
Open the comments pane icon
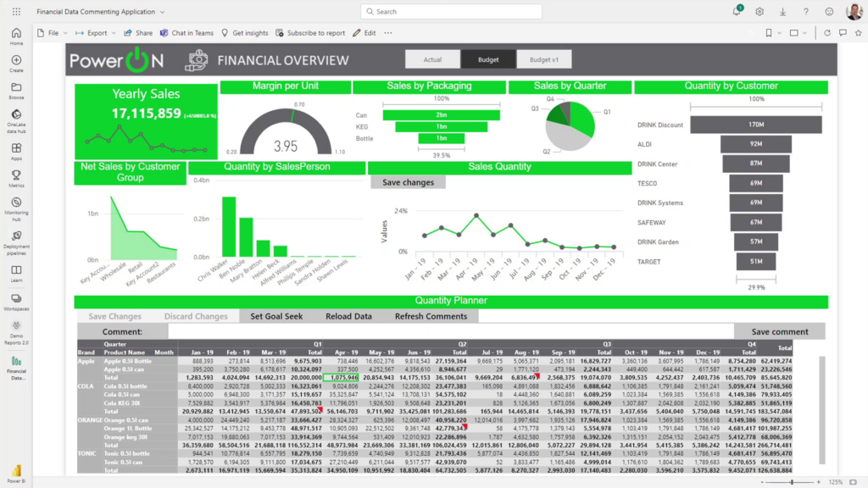(843, 33)
